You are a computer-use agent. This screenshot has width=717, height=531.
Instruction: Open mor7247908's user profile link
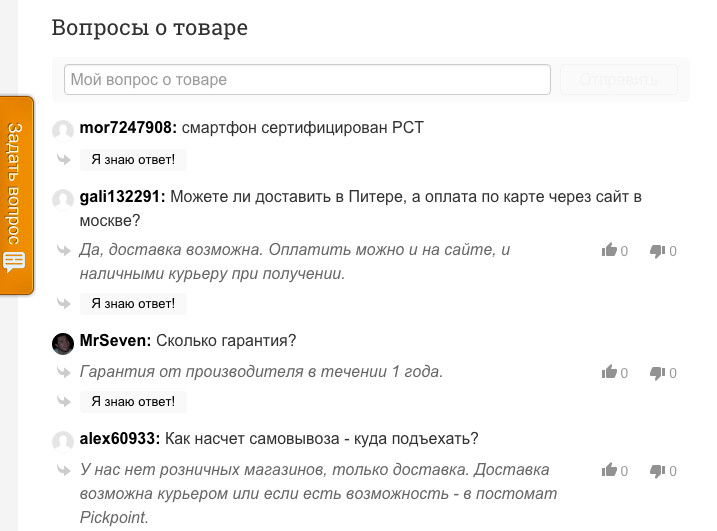coord(128,128)
